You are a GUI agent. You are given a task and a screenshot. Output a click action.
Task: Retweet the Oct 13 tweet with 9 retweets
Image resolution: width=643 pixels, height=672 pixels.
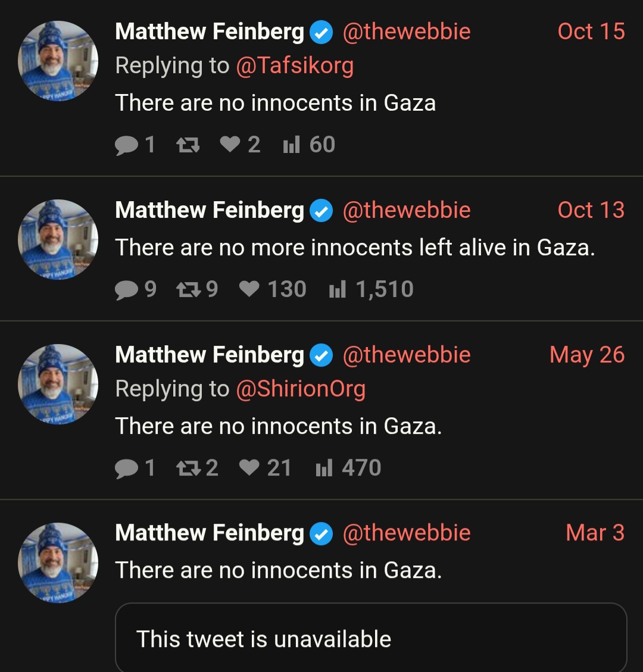click(x=188, y=289)
